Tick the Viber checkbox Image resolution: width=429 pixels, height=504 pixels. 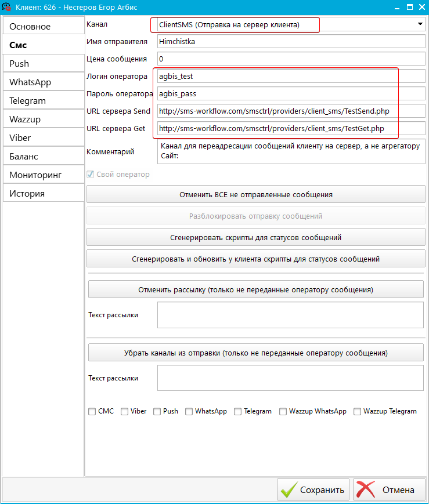pos(124,411)
